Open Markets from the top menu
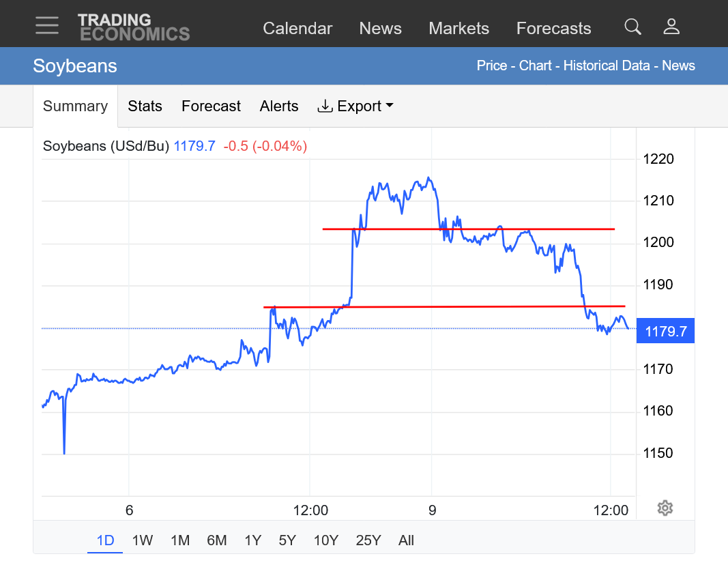 pos(458,29)
